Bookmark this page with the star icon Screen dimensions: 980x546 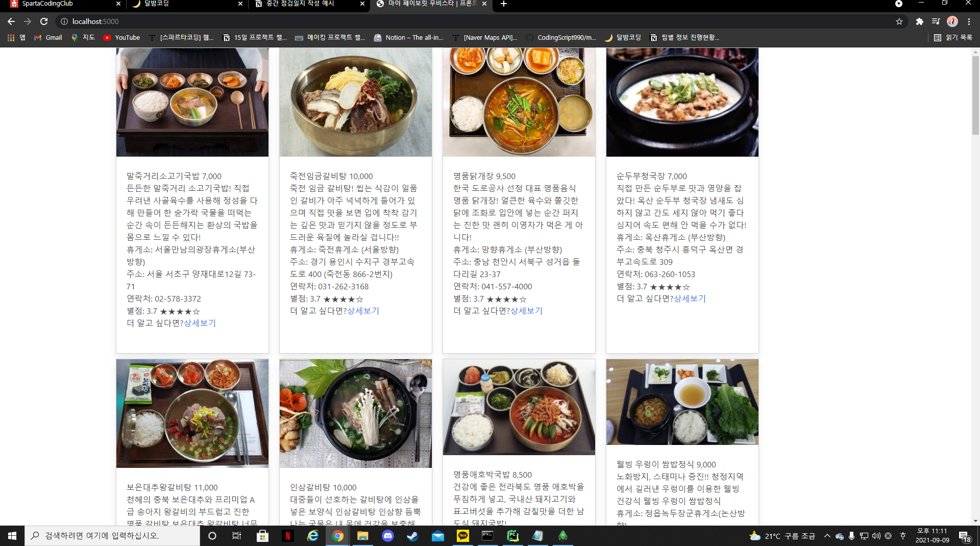(899, 21)
